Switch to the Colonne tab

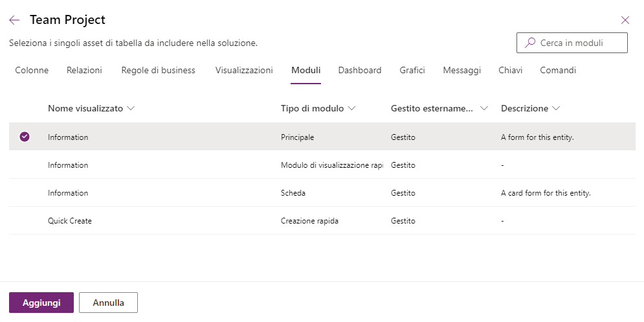32,71
